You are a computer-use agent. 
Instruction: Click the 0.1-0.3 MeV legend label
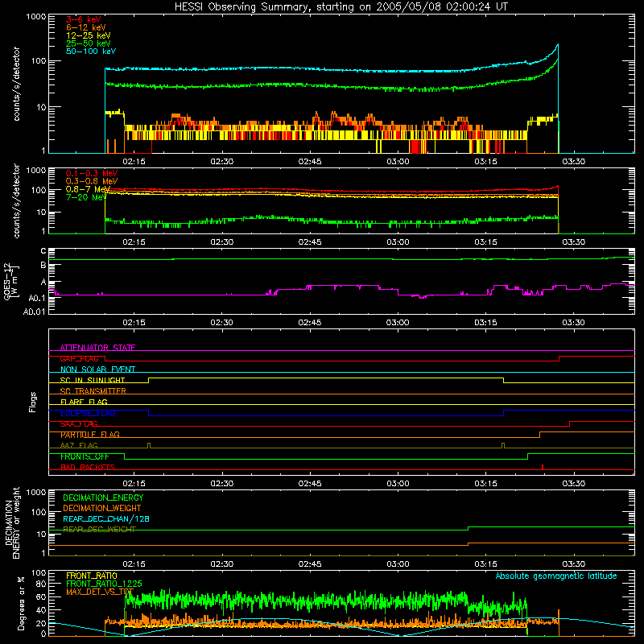tap(92, 173)
